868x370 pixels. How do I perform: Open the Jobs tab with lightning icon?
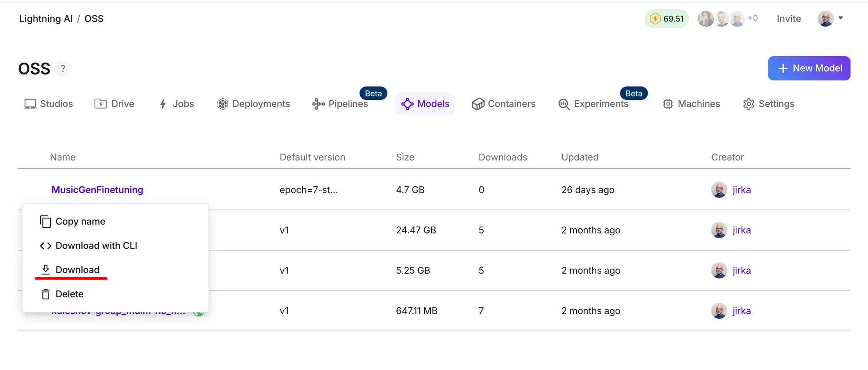coord(176,104)
